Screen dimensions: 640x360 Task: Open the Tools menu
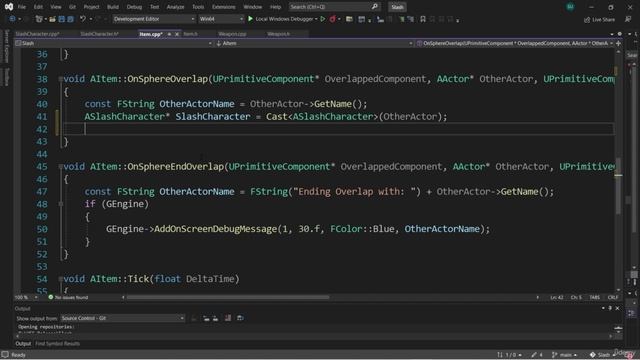coord(198,7)
